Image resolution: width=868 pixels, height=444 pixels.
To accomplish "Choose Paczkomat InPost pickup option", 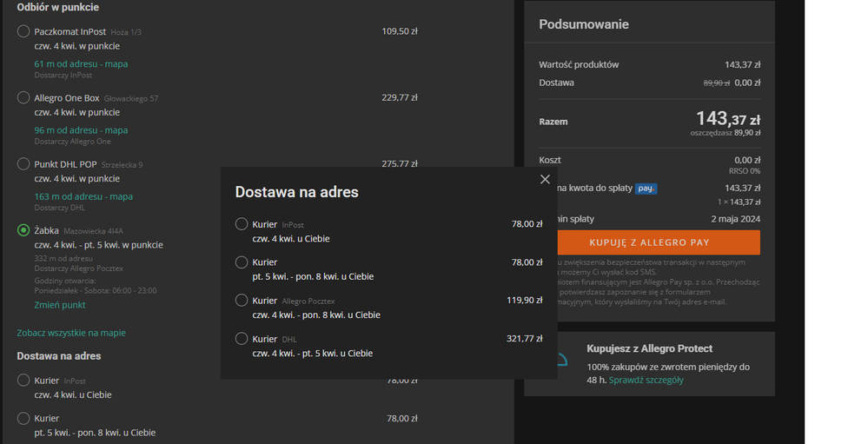I will click(x=23, y=31).
